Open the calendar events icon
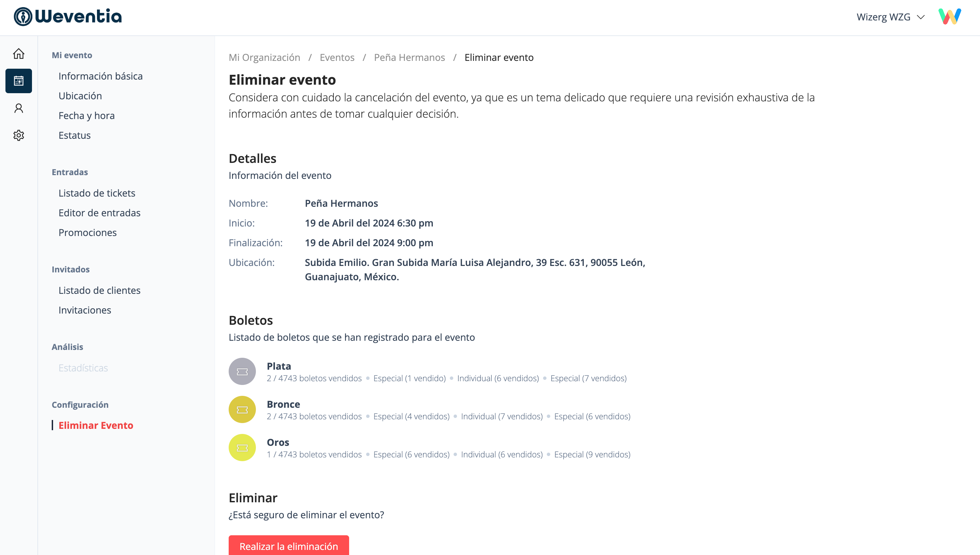This screenshot has height=555, width=980. click(19, 81)
